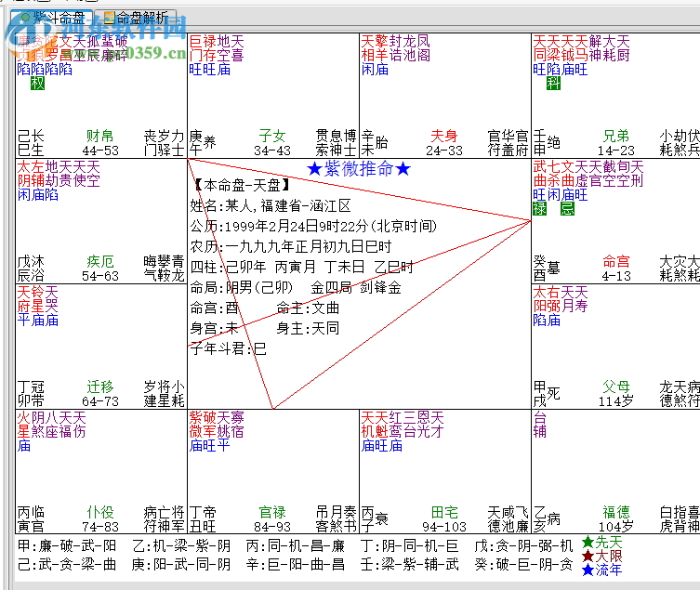Click the 4-13 age range
700x590 pixels.
coord(616,276)
